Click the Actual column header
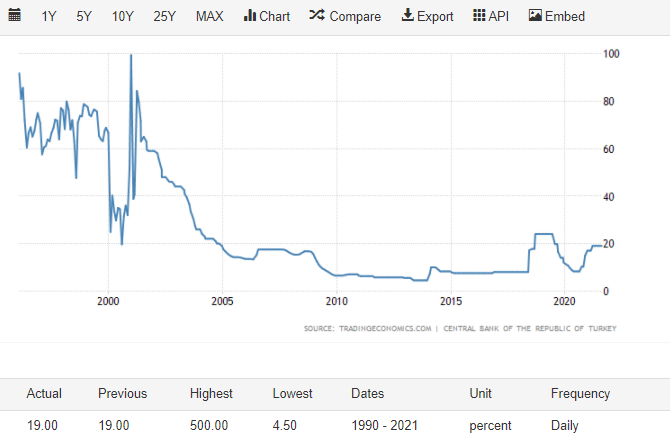The height and width of the screenshot is (441, 670). point(44,393)
